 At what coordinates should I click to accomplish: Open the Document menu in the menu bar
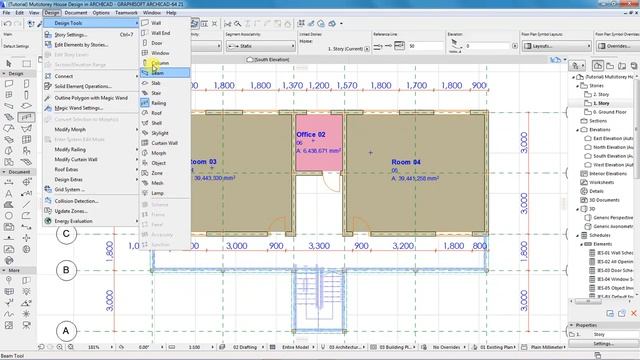[x=76, y=13]
